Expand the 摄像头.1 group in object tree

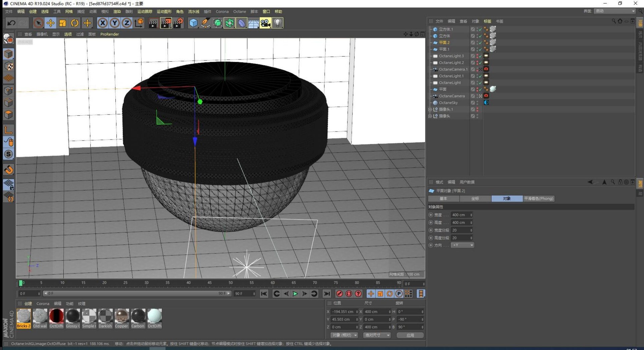430,109
